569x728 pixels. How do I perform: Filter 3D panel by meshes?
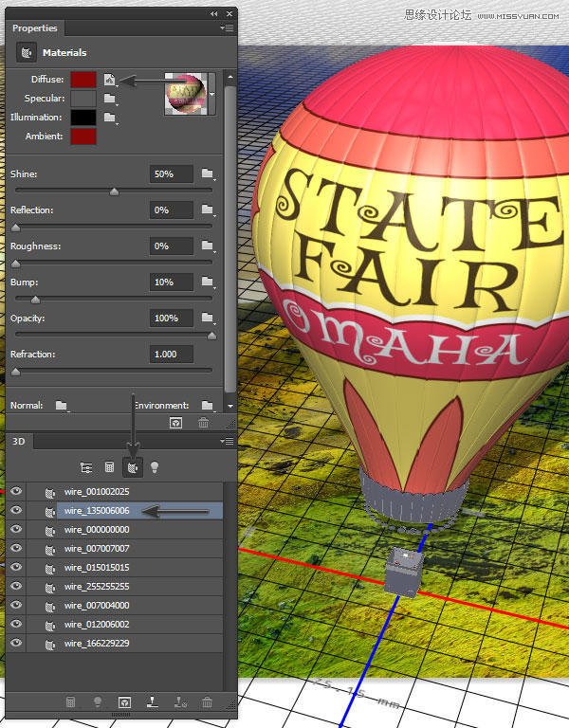110,467
